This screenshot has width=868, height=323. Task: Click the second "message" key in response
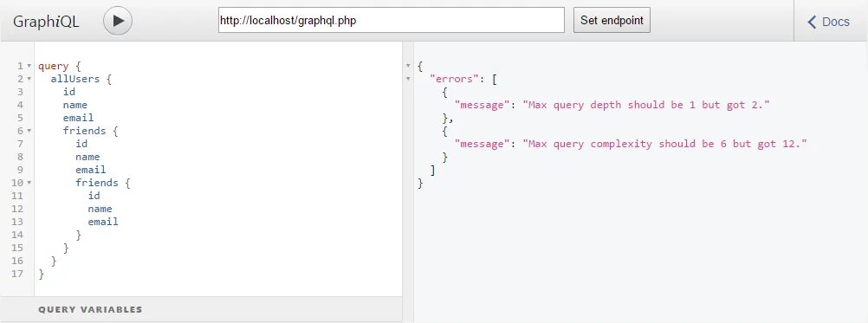click(482, 144)
